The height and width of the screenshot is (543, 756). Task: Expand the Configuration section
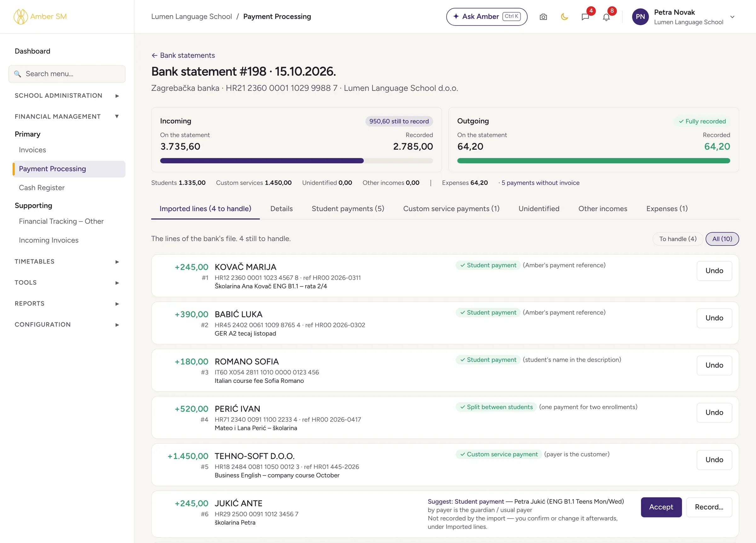click(67, 325)
